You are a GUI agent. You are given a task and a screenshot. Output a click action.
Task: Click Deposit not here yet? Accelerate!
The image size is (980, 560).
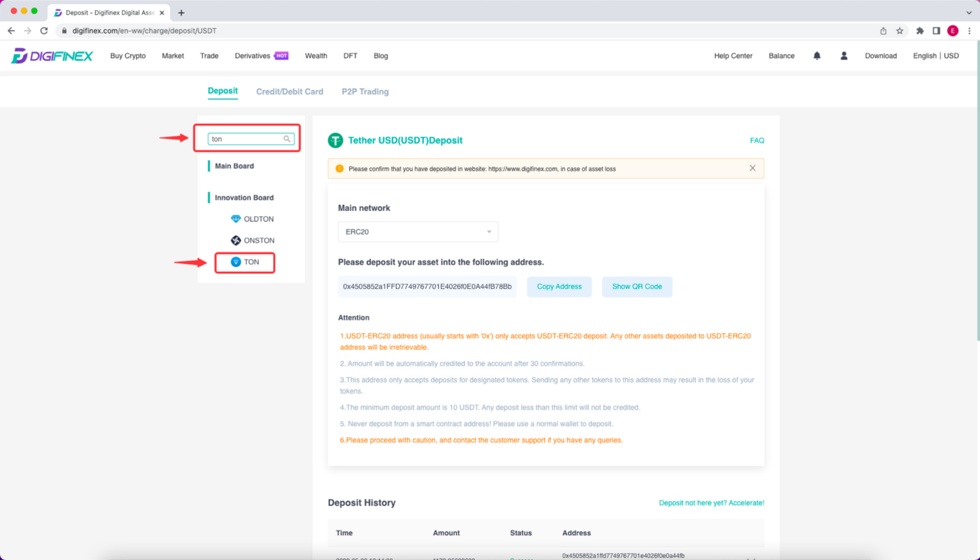711,503
